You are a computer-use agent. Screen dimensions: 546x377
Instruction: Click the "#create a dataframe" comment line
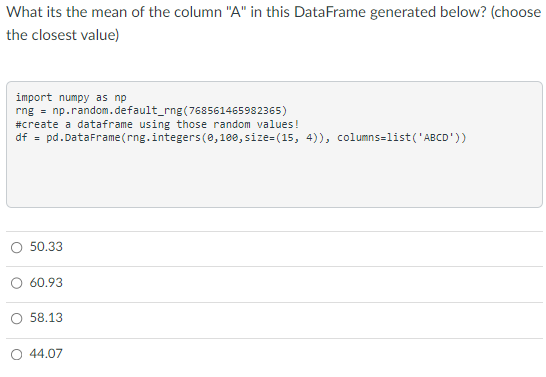(157, 124)
